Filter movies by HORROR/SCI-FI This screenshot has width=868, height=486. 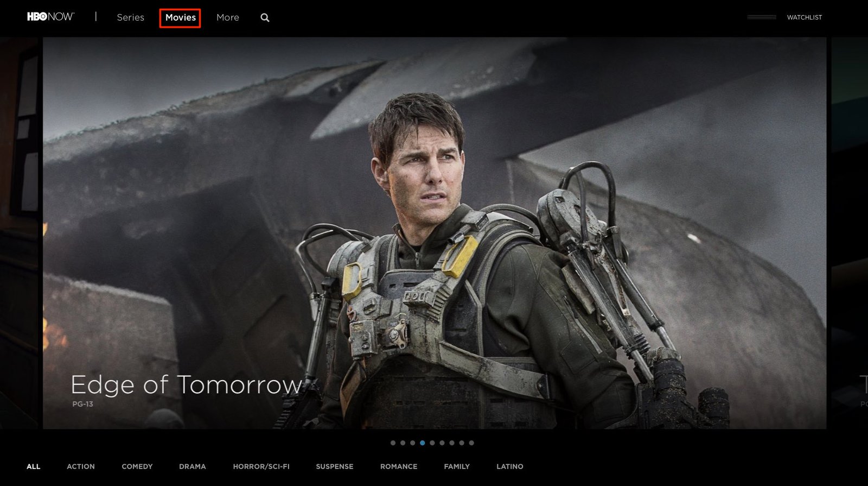tap(261, 466)
